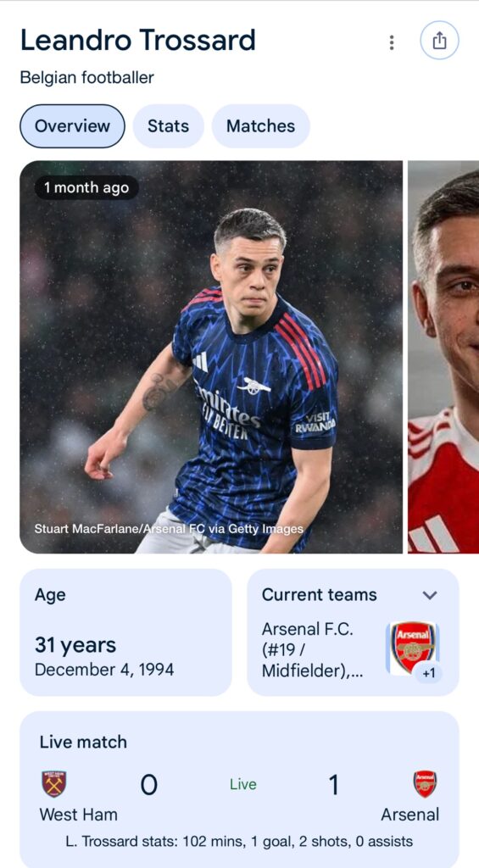The image size is (479, 868).
Task: Open the three-dot more options menu
Action: pyautogui.click(x=392, y=42)
